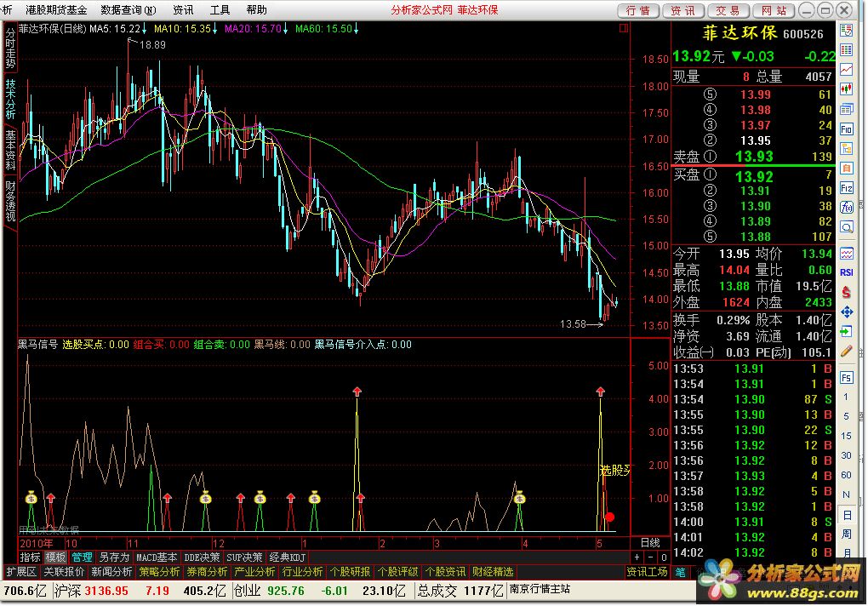
Task: Switch to 60-minute period
Action: pyautogui.click(x=846, y=475)
